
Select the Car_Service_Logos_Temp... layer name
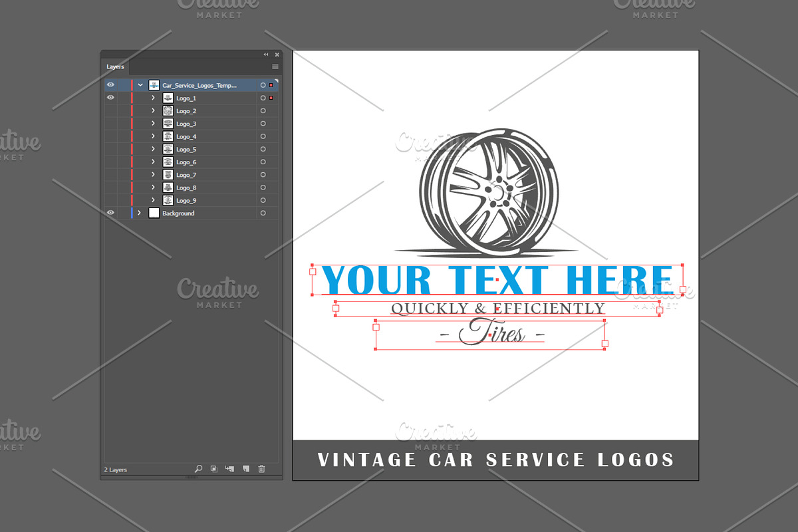199,85
